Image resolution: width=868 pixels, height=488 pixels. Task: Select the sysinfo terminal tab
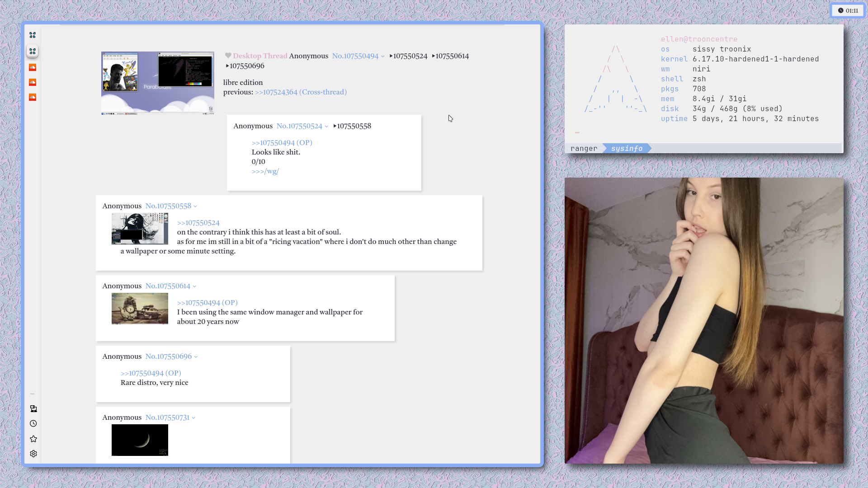point(627,149)
